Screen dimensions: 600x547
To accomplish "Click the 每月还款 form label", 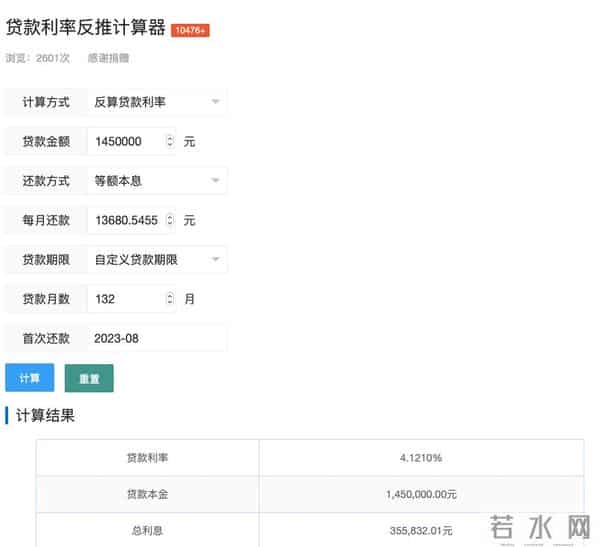I will (46, 220).
